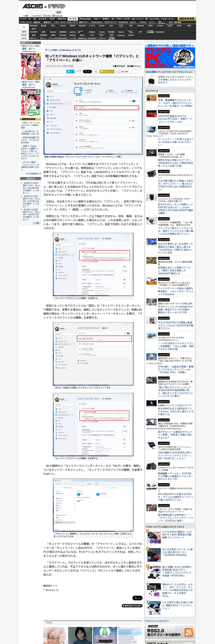Image resolution: width=215 pixels, height=644 pixels.
Task: Click the ここが変わったWindows 11 series link
Action: [61, 50]
